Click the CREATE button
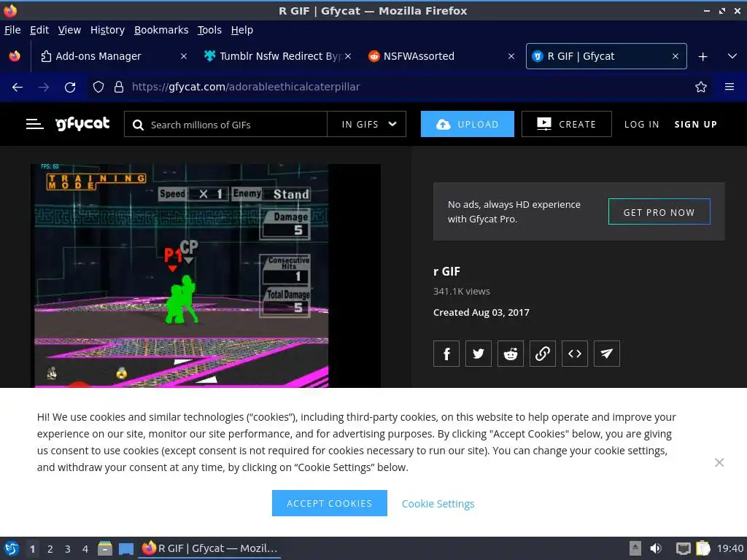747x560 pixels. [x=566, y=124]
